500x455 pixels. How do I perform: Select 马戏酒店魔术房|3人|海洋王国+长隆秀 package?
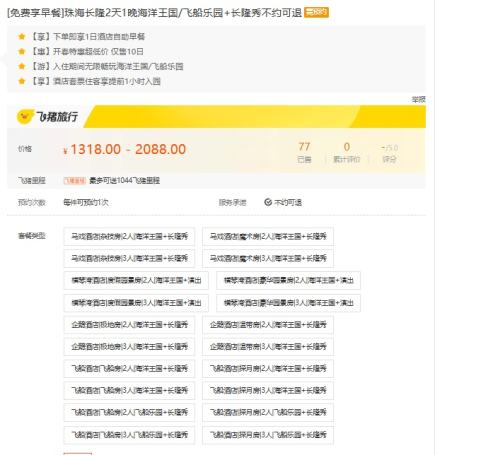click(268, 258)
